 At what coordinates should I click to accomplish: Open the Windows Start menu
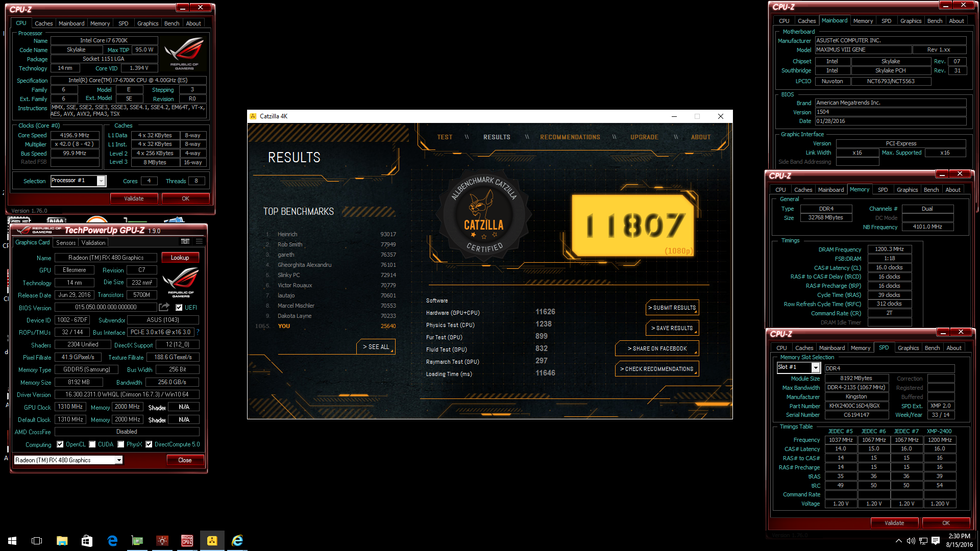coord(12,540)
